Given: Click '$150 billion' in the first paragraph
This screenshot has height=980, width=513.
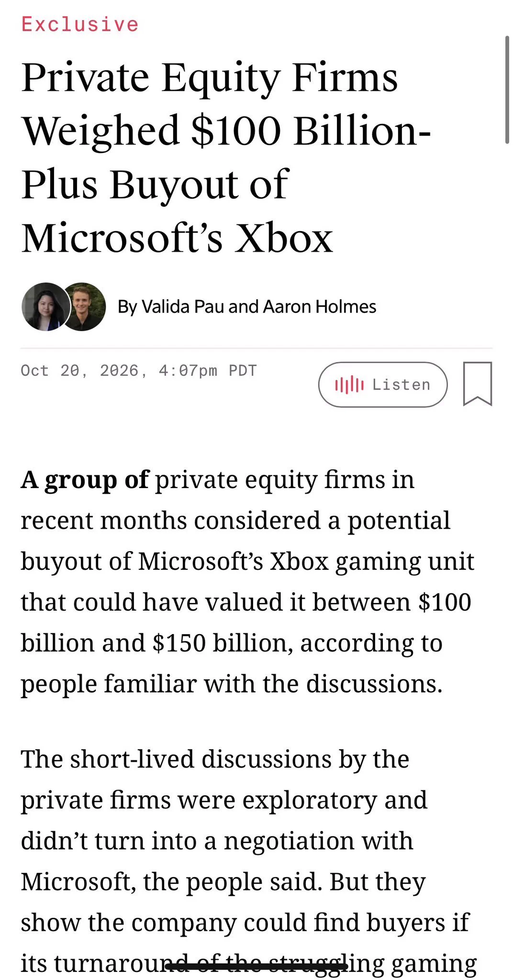Looking at the screenshot, I should click(x=222, y=643).
